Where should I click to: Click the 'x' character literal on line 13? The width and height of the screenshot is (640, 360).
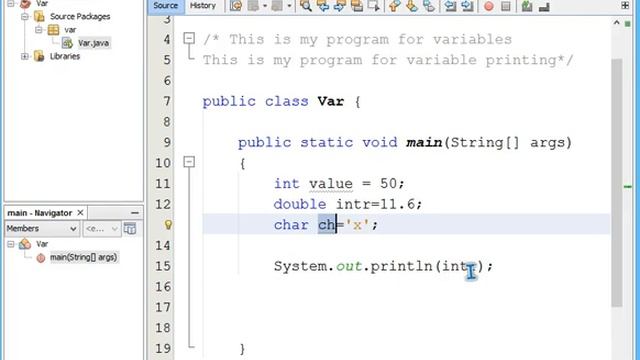point(357,225)
